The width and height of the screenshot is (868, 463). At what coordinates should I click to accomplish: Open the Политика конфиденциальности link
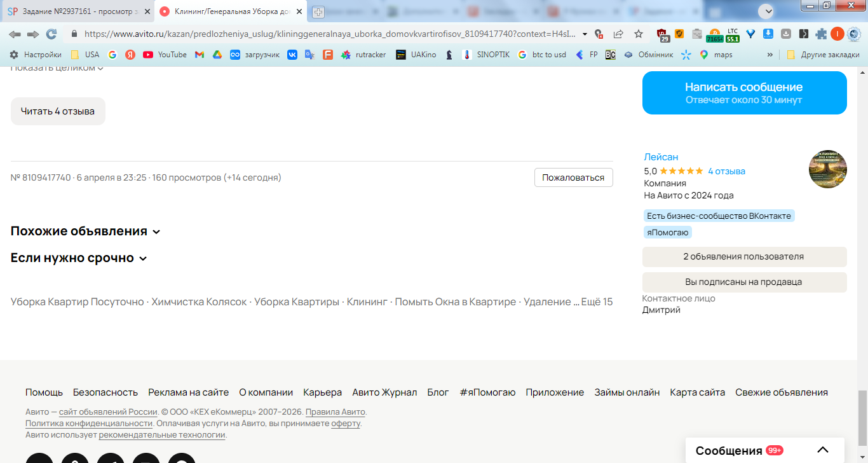[x=89, y=424]
